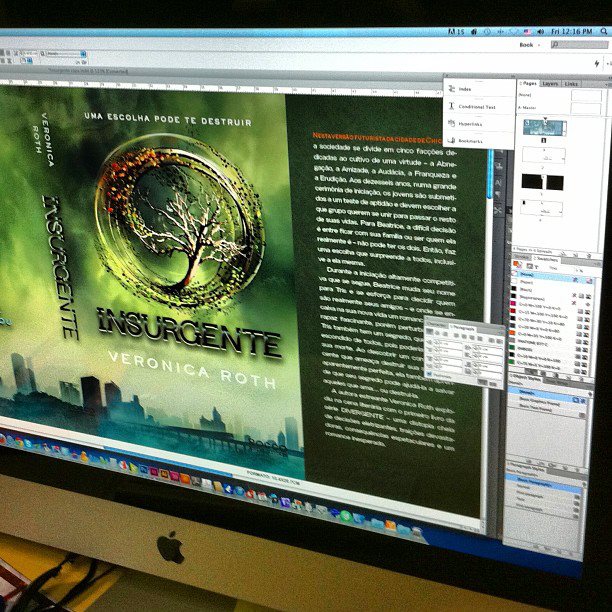Click the Adobe 15 icon in menu bar

pyautogui.click(x=456, y=32)
